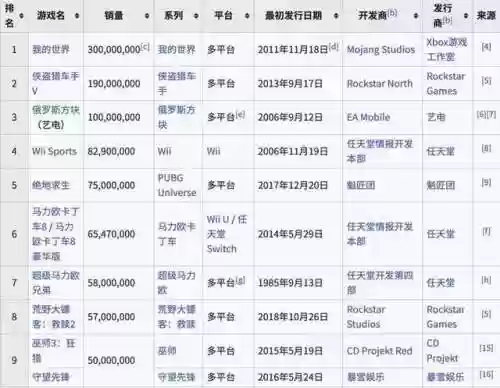
Task: Open 俄罗斯方块 series link
Action: [x=176, y=117]
